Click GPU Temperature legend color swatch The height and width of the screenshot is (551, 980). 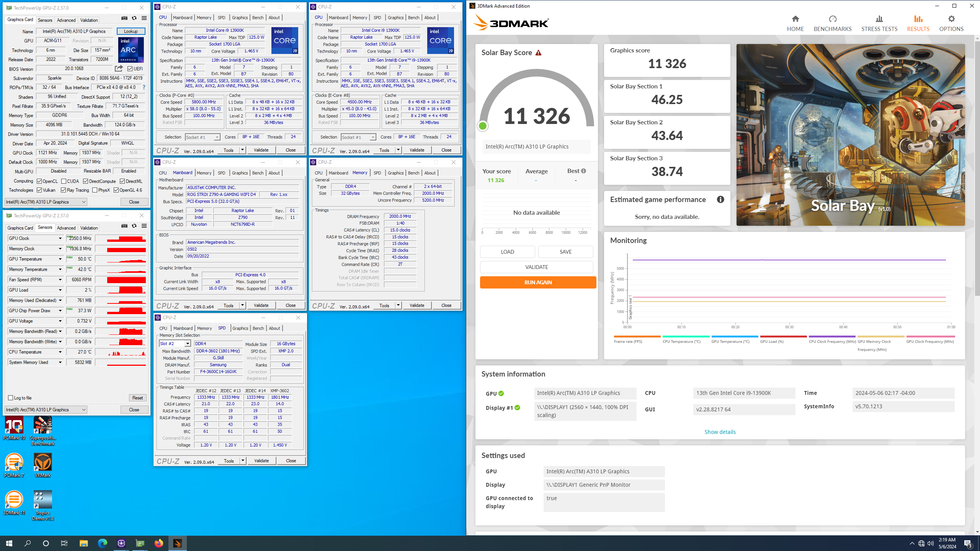point(735,337)
